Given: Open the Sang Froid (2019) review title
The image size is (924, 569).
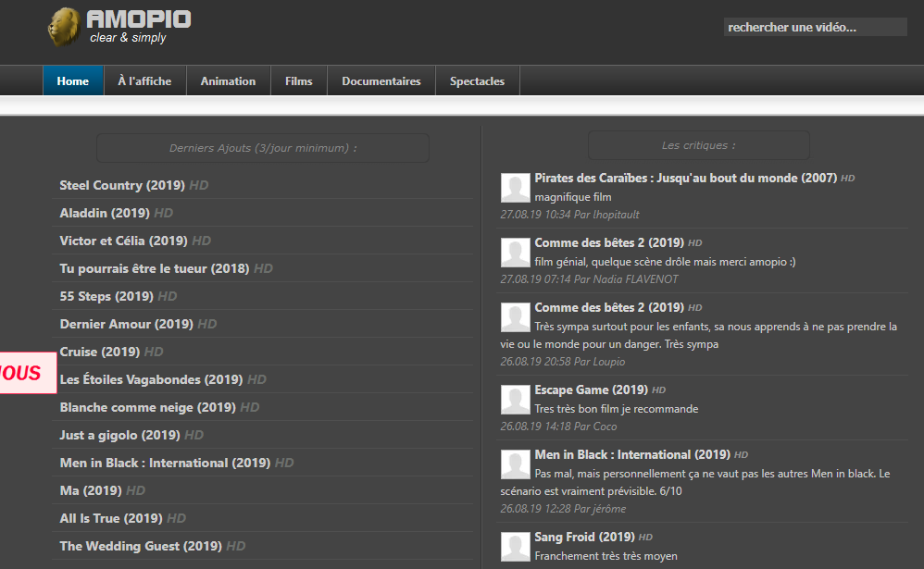Looking at the screenshot, I should click(x=584, y=538).
